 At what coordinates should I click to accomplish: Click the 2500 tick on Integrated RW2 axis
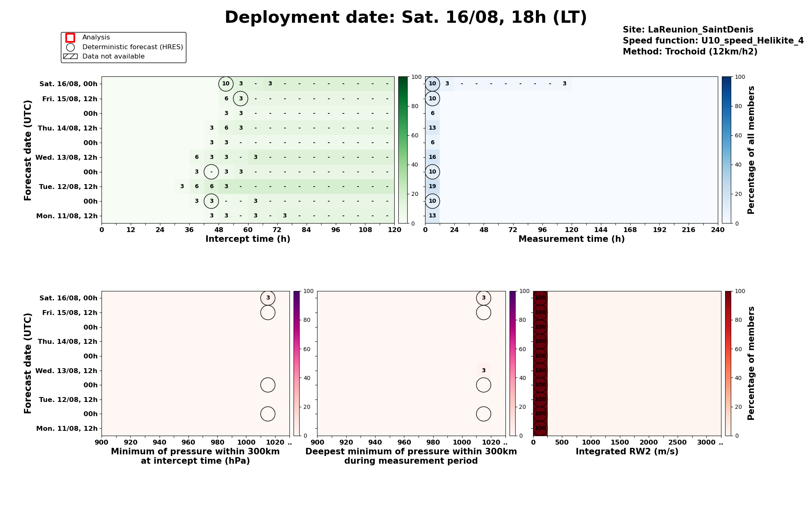tap(678, 442)
